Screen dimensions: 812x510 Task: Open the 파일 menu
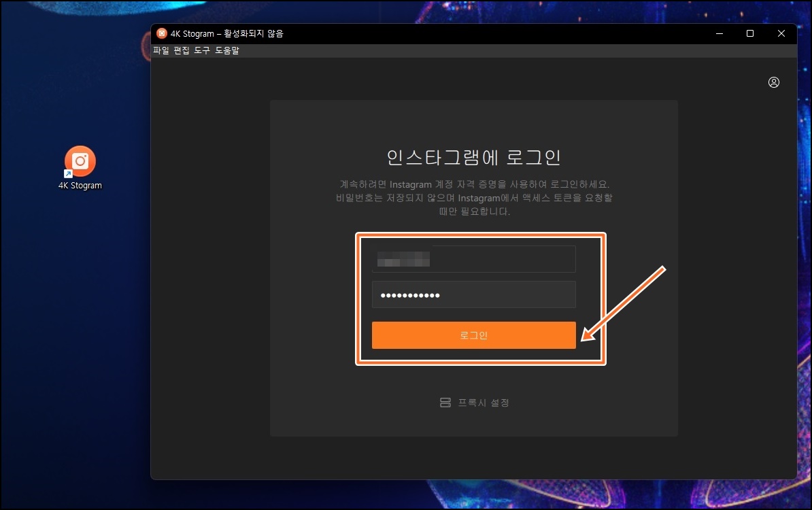[x=161, y=50]
